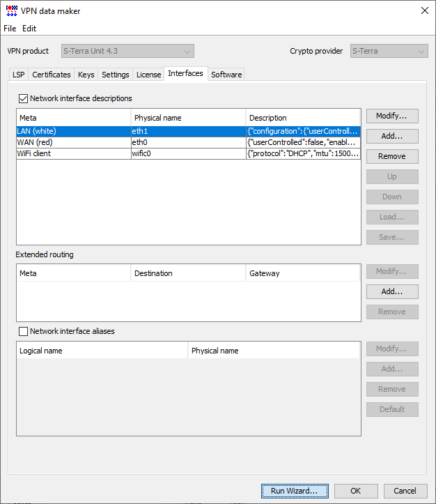436x504 pixels.
Task: Open the File menu
Action: click(10, 29)
